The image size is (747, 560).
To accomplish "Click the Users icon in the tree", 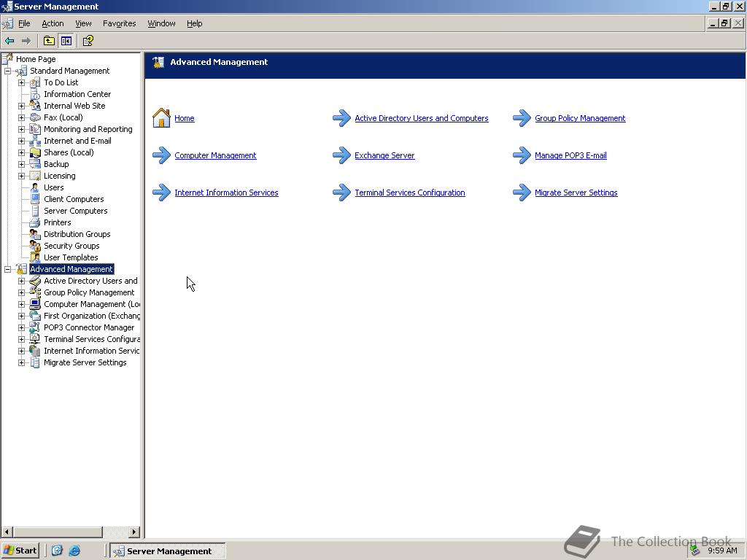I will click(35, 187).
